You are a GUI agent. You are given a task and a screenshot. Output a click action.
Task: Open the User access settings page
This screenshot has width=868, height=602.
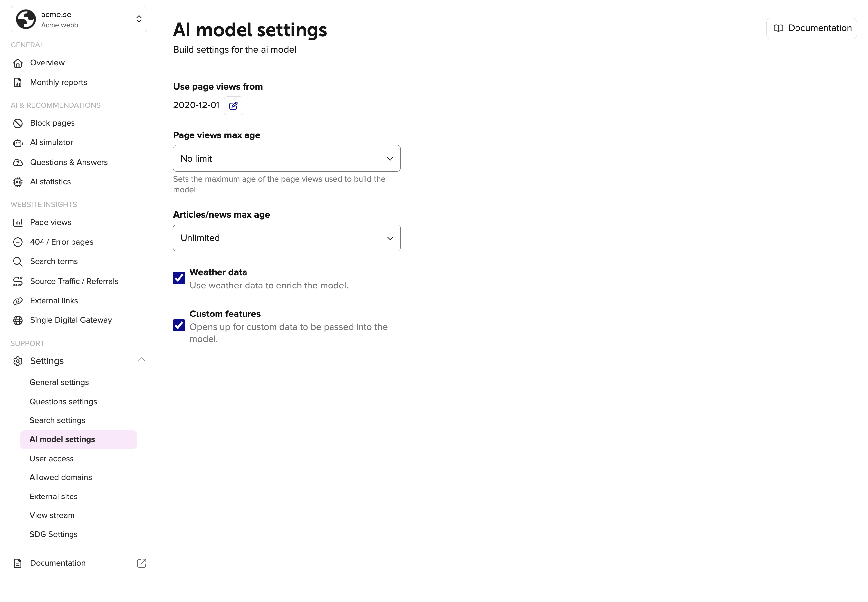click(x=52, y=459)
